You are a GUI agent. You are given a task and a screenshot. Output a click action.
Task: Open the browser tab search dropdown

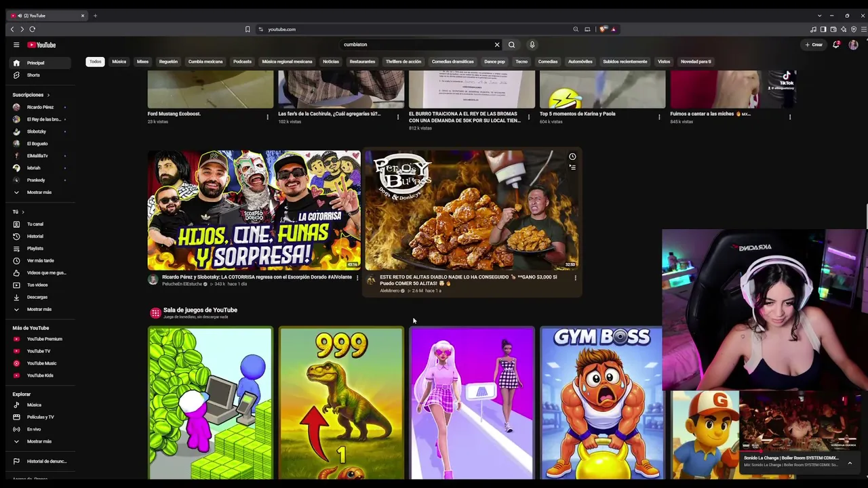819,16
